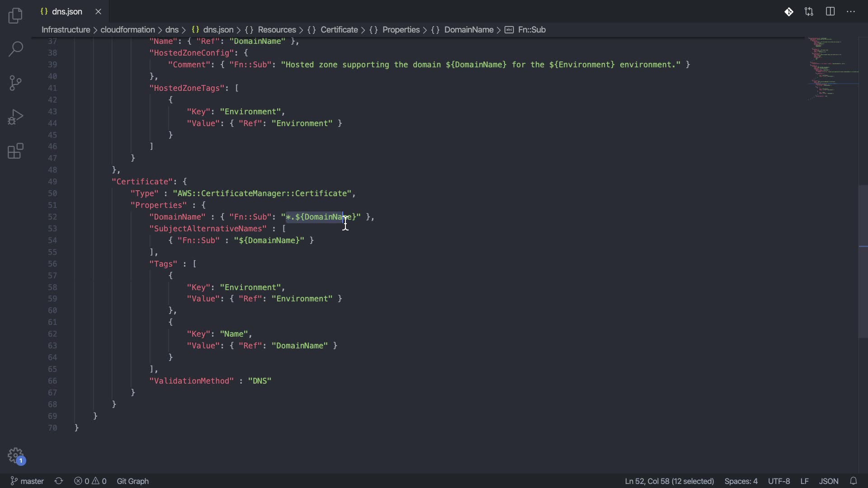Click the JSON language mode selector
The image size is (868, 488).
point(828,481)
